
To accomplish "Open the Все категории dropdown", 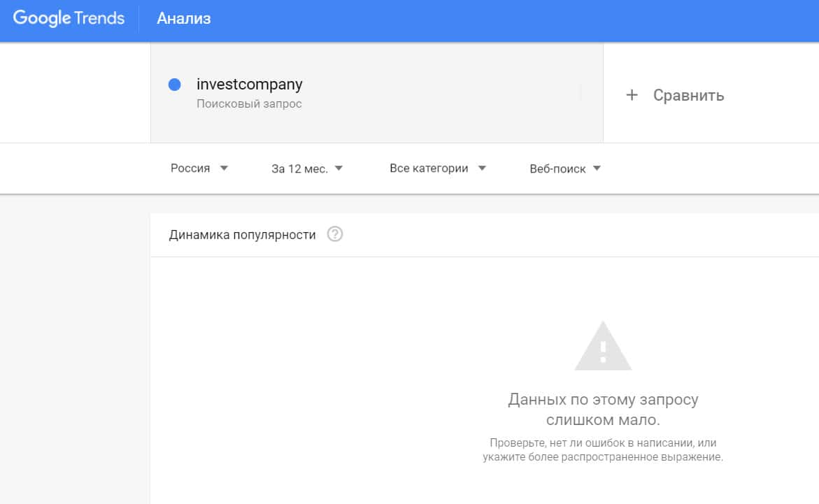I will click(x=429, y=168).
